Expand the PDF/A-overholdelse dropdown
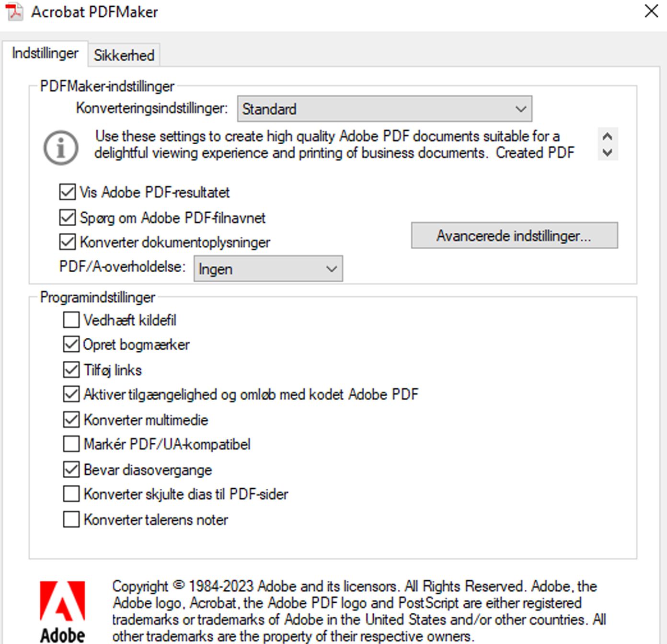 [x=268, y=269]
